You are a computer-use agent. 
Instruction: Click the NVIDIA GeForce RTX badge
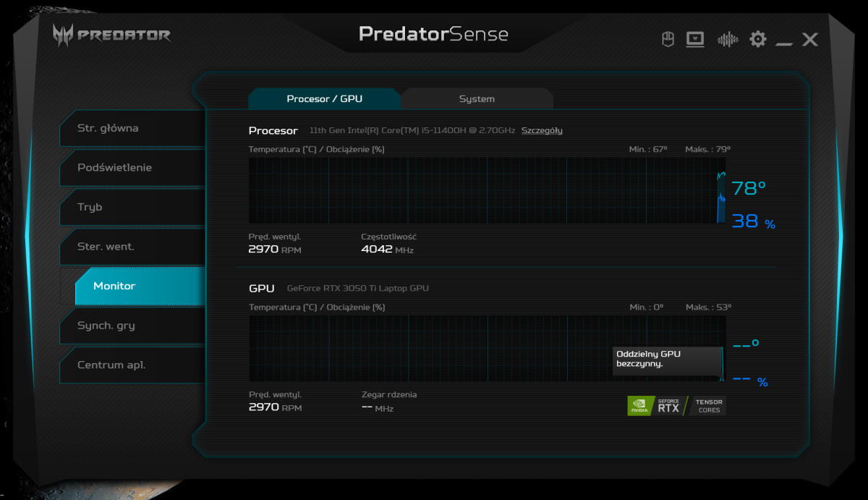tap(656, 406)
